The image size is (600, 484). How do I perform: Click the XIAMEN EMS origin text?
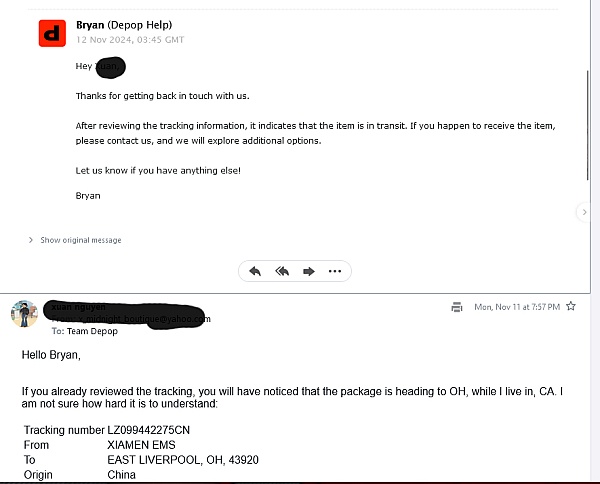141,445
